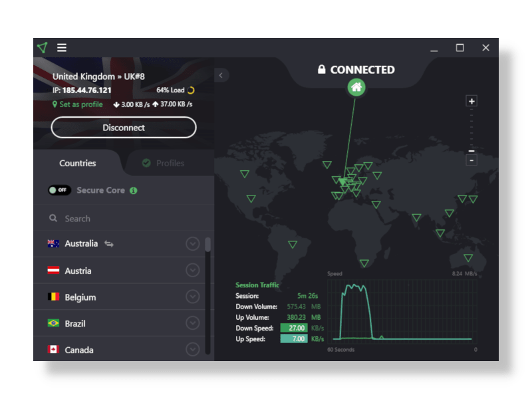Select the Australia server marker on map
The image size is (532, 399).
point(468,257)
